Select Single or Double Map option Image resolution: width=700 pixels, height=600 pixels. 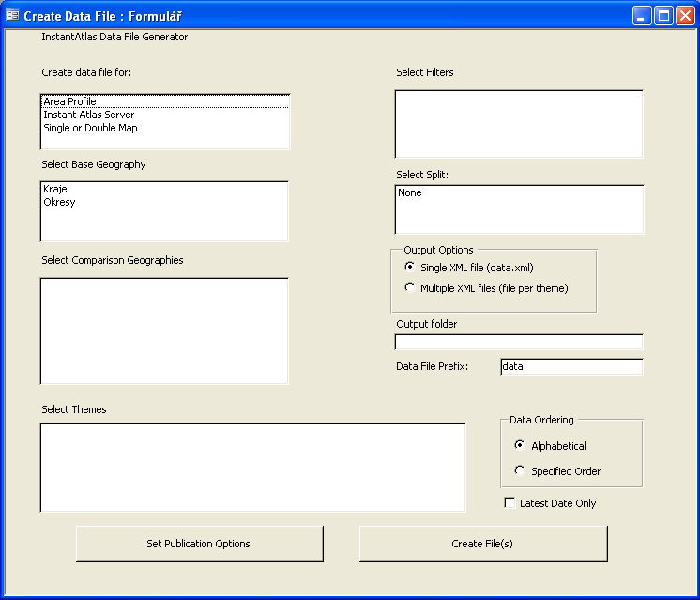coord(165,128)
